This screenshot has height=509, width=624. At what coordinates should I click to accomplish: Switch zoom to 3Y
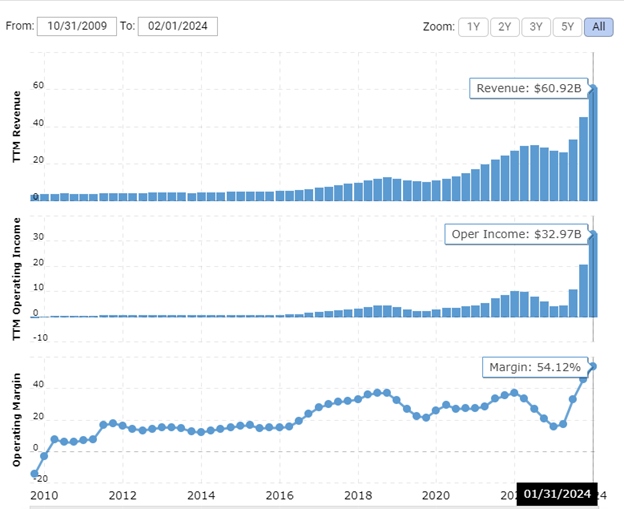pyautogui.click(x=537, y=27)
